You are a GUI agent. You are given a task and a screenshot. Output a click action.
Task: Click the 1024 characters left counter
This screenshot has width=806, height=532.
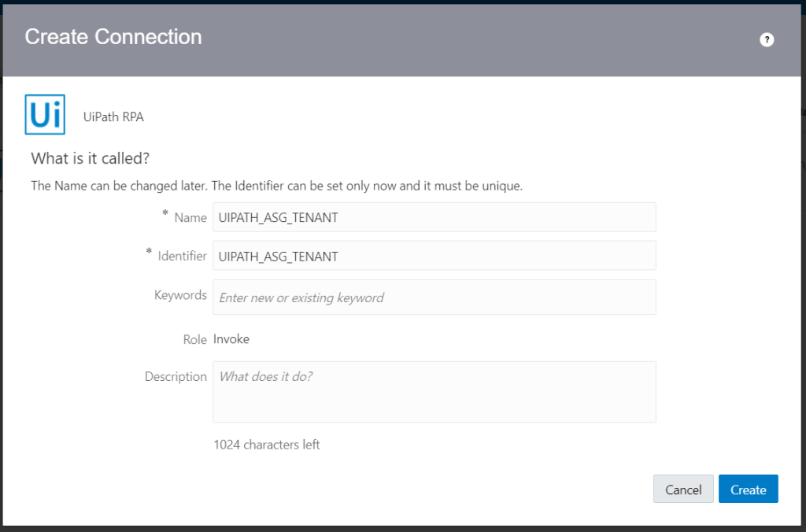pyautogui.click(x=267, y=445)
